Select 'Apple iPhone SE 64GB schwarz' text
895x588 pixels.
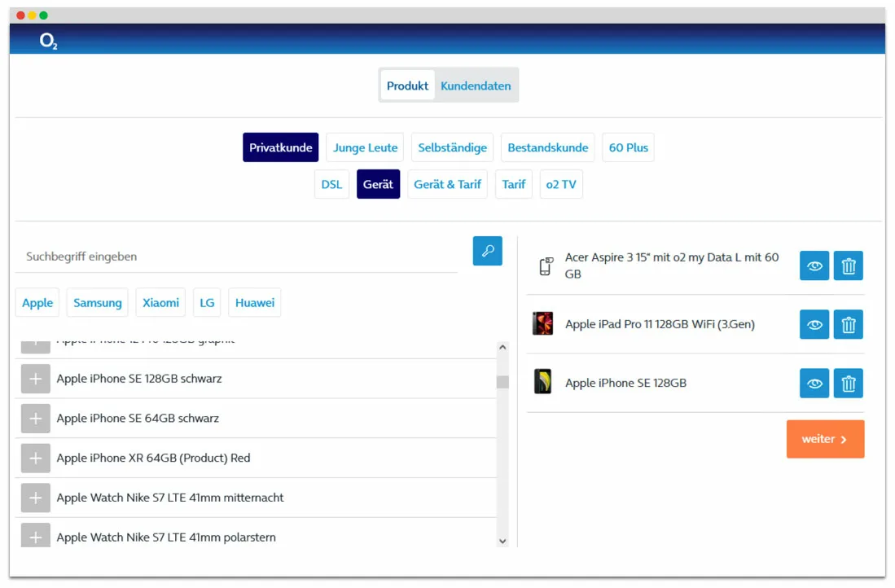[138, 419]
